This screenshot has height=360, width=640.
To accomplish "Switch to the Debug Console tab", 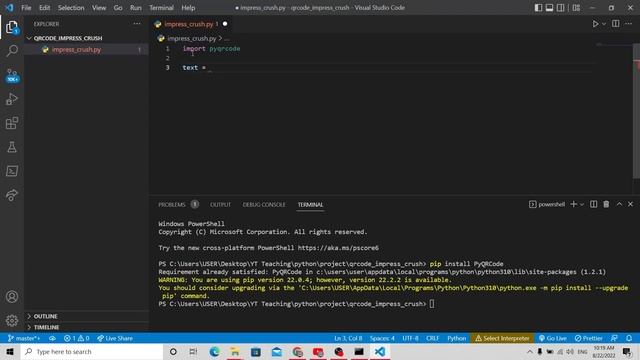I will pos(264,204).
